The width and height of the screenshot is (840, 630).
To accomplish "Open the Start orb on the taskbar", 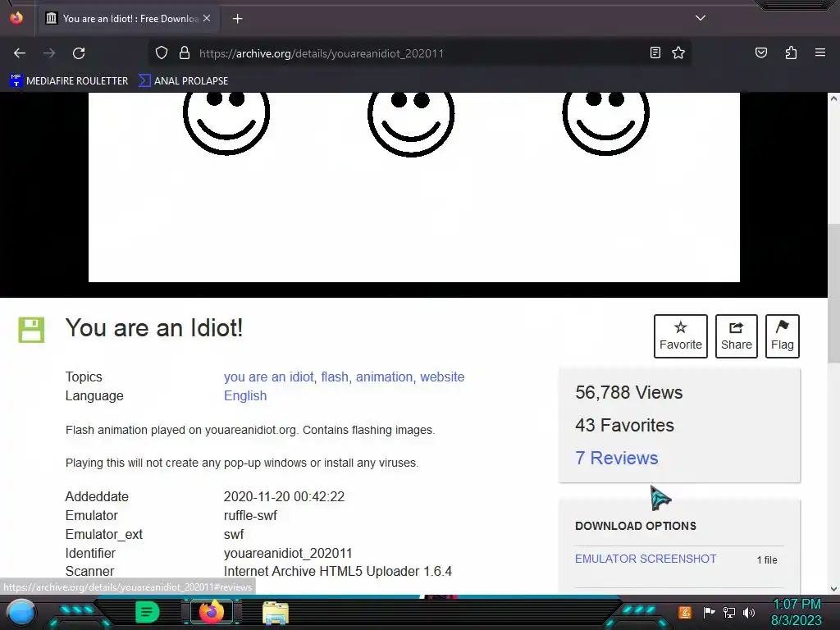I will (22, 612).
